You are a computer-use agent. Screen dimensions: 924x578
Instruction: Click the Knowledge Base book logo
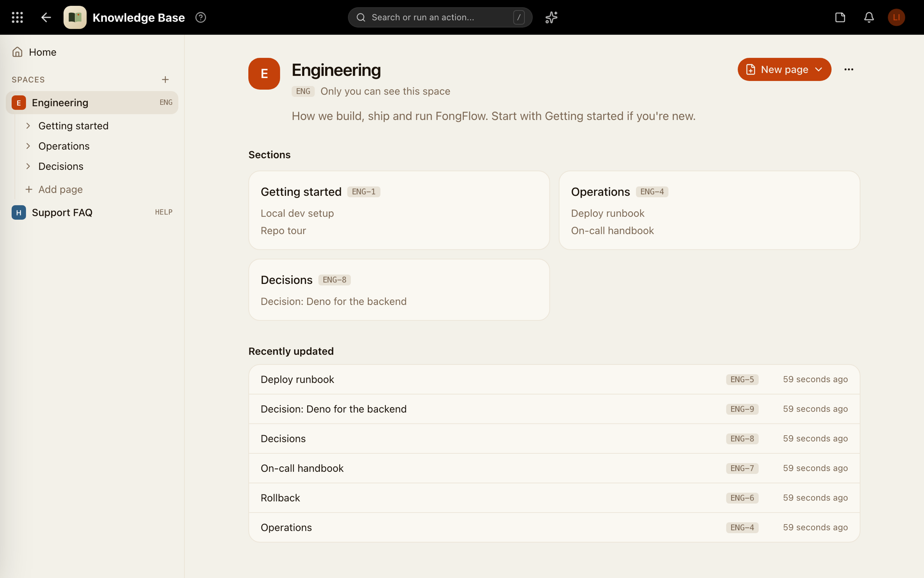tap(75, 17)
